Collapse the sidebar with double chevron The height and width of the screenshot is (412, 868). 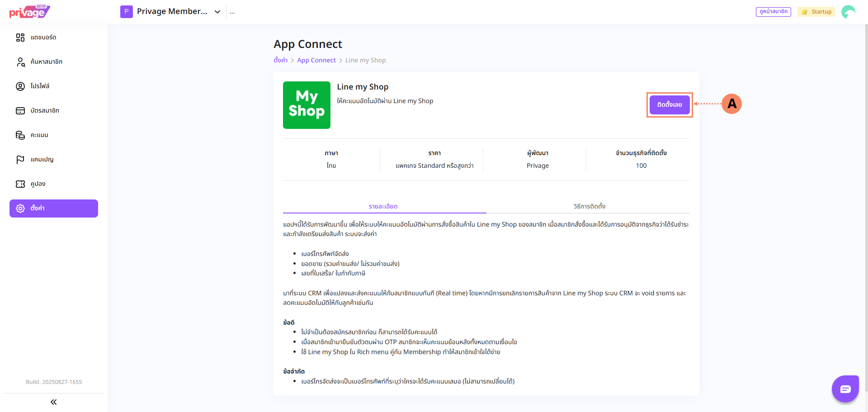coord(53,402)
